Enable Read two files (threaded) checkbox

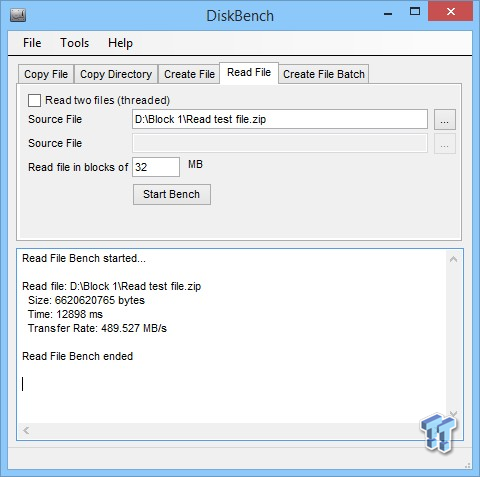pos(35,100)
